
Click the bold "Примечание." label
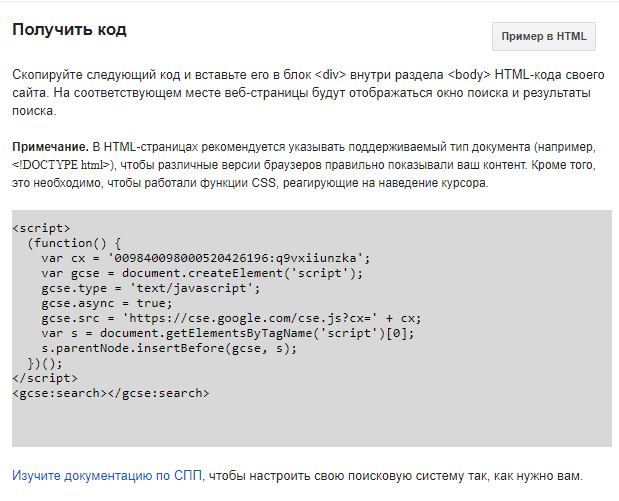click(x=51, y=147)
